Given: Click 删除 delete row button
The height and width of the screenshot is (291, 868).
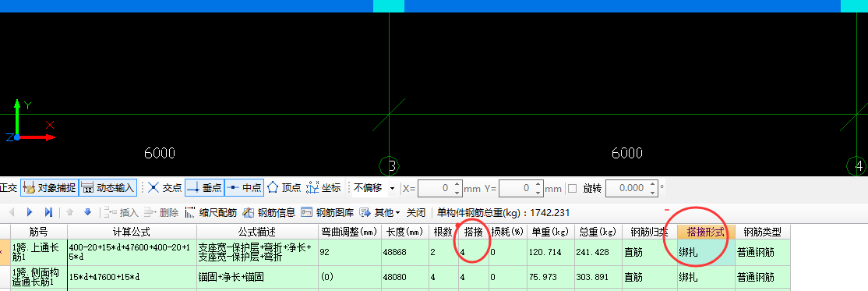Looking at the screenshot, I should (161, 212).
